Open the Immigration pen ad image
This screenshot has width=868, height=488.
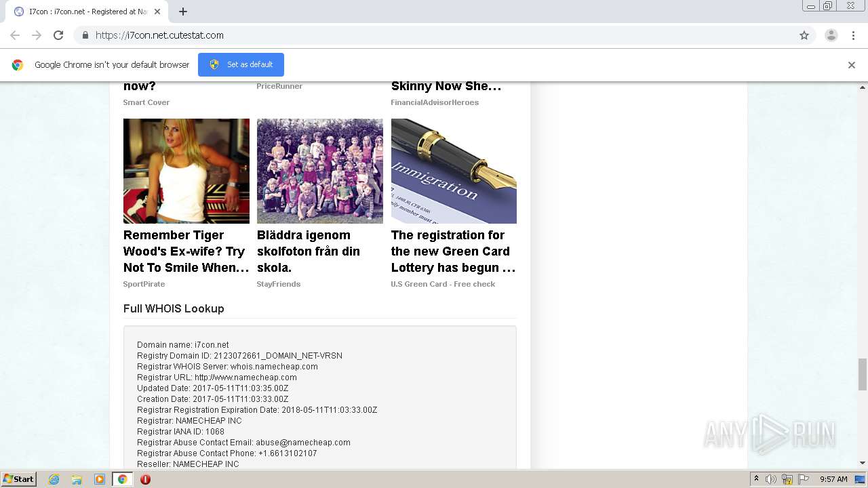(x=454, y=171)
